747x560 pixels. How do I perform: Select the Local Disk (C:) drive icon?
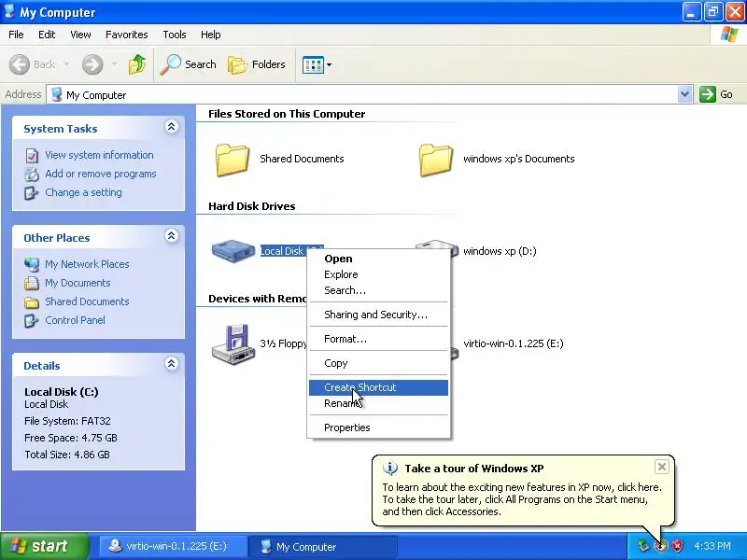pyautogui.click(x=233, y=250)
